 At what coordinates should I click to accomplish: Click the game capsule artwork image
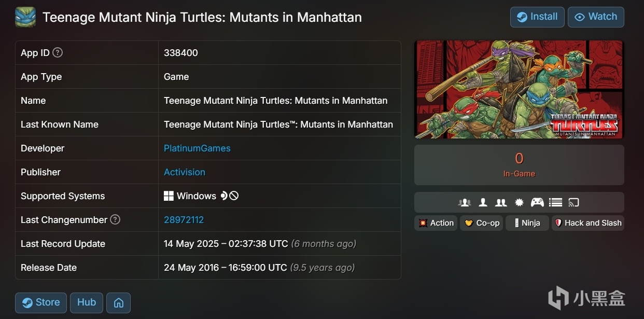coord(519,89)
